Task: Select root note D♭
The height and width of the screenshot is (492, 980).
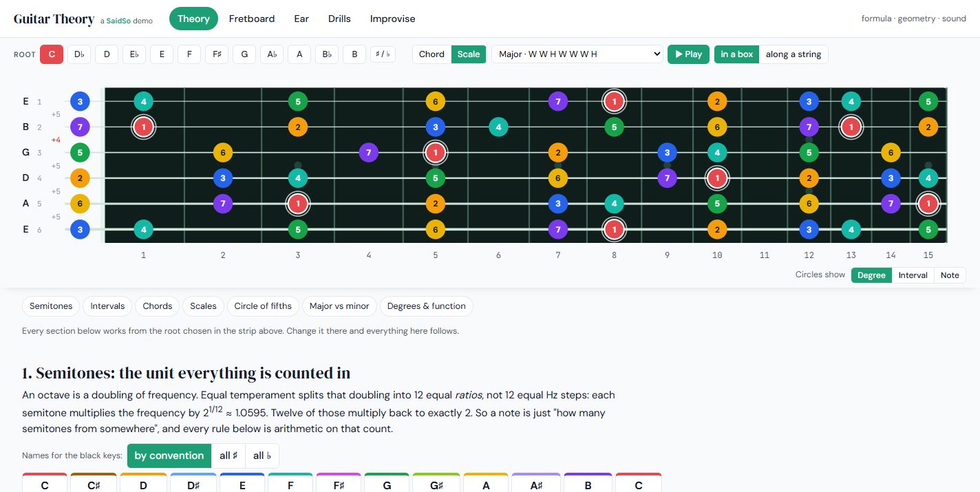Action: point(79,54)
